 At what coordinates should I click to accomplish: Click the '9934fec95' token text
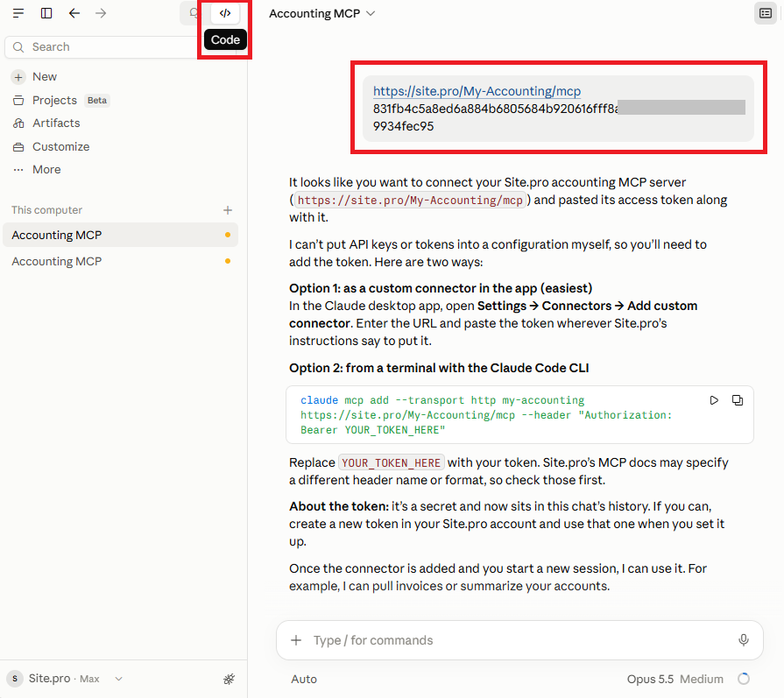pyautogui.click(x=404, y=126)
